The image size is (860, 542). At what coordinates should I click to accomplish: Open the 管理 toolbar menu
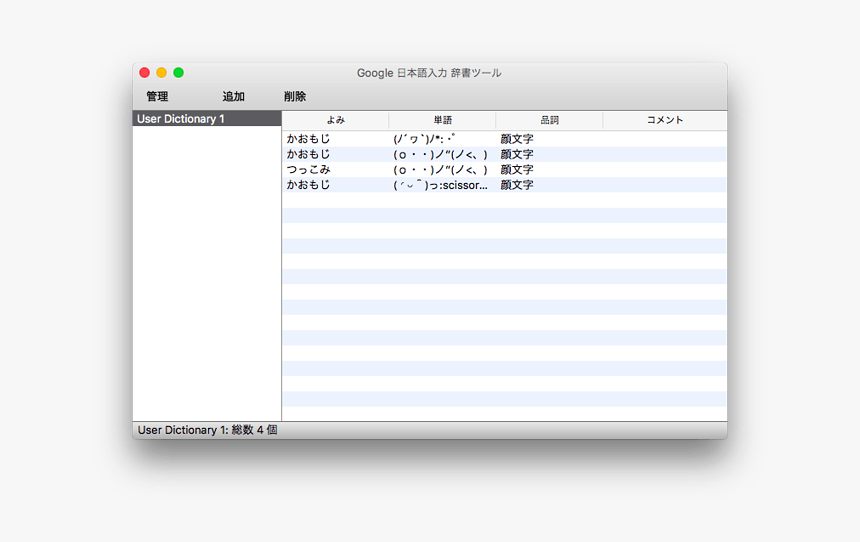[x=157, y=97]
